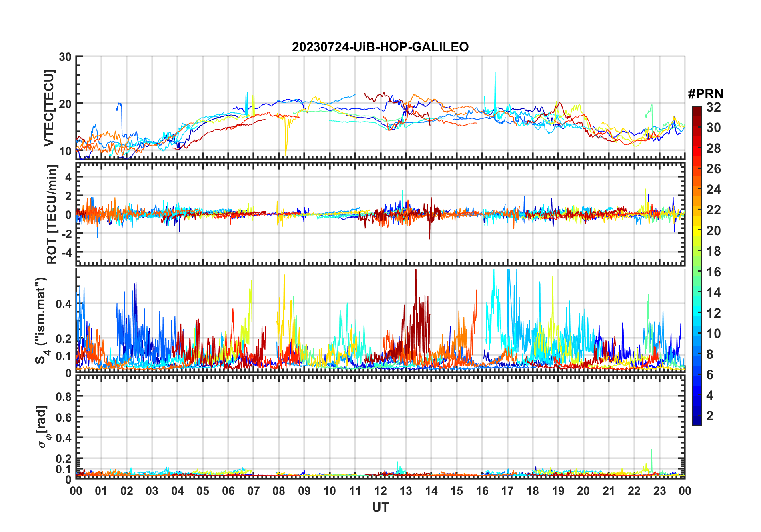761x532 pixels.
Task: Click colorbar tick label "18"
Action: pyautogui.click(x=713, y=251)
